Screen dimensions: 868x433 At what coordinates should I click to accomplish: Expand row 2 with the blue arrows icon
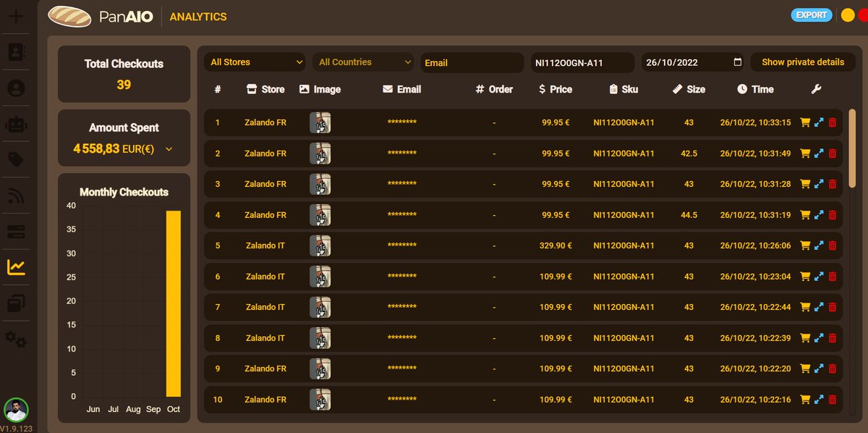819,154
